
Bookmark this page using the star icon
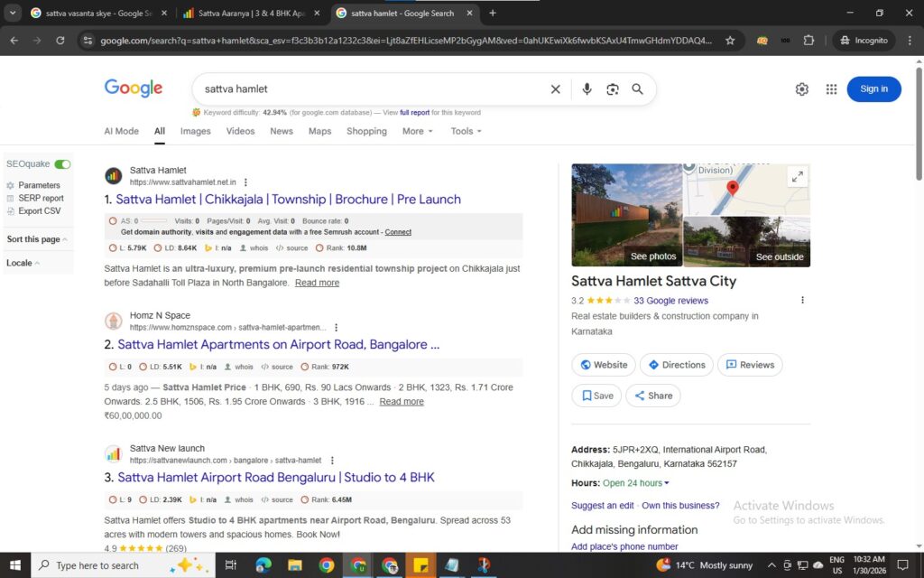pyautogui.click(x=731, y=40)
